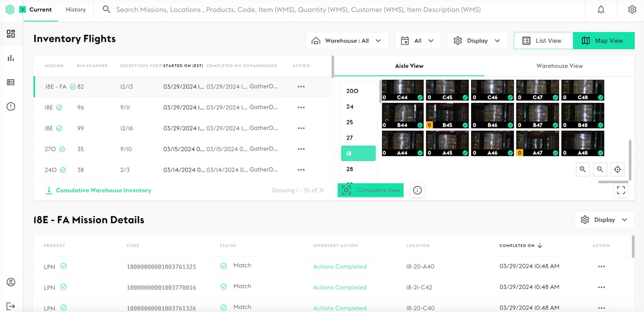The height and width of the screenshot is (312, 644).
Task: Open the dashboard panel from the left sidebar
Action: pos(11,34)
